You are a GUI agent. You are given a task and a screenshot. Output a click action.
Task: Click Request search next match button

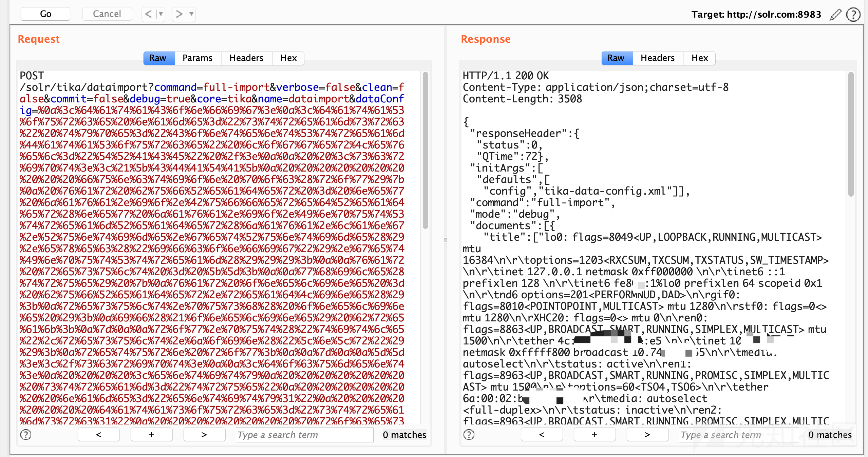pos(205,434)
